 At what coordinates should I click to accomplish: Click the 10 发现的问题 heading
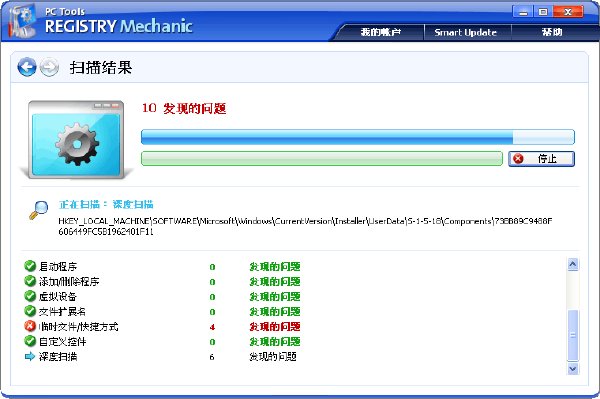coord(184,108)
